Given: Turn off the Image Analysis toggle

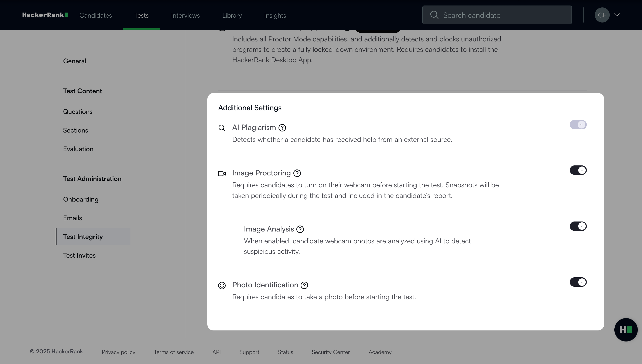Looking at the screenshot, I should pos(578,226).
